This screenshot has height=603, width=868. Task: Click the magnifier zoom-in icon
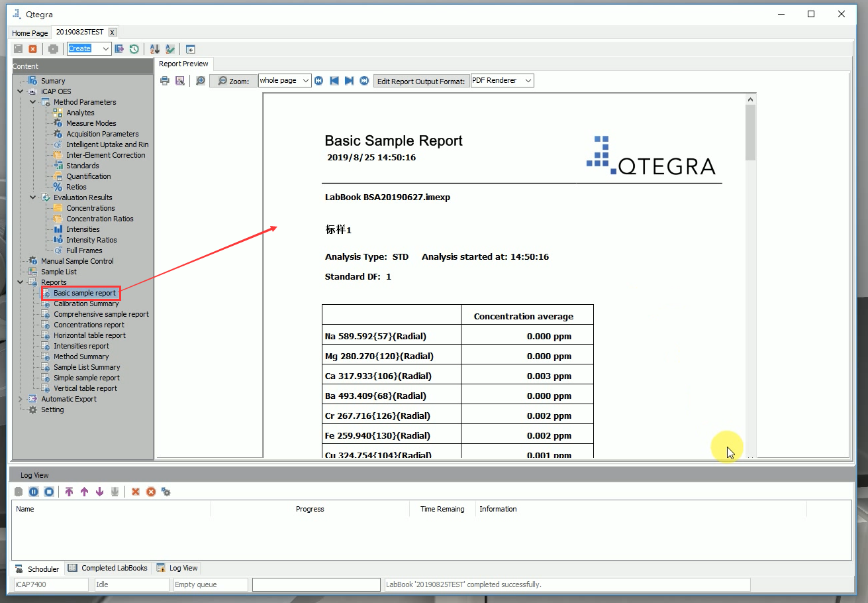click(x=201, y=81)
